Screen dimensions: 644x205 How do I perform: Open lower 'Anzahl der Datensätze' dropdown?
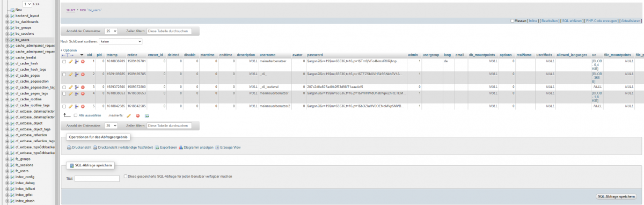[111, 125]
